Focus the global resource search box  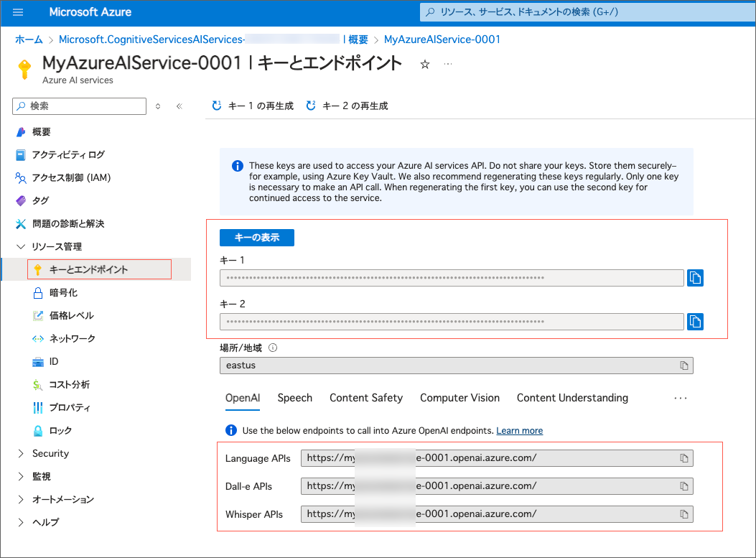tap(587, 12)
